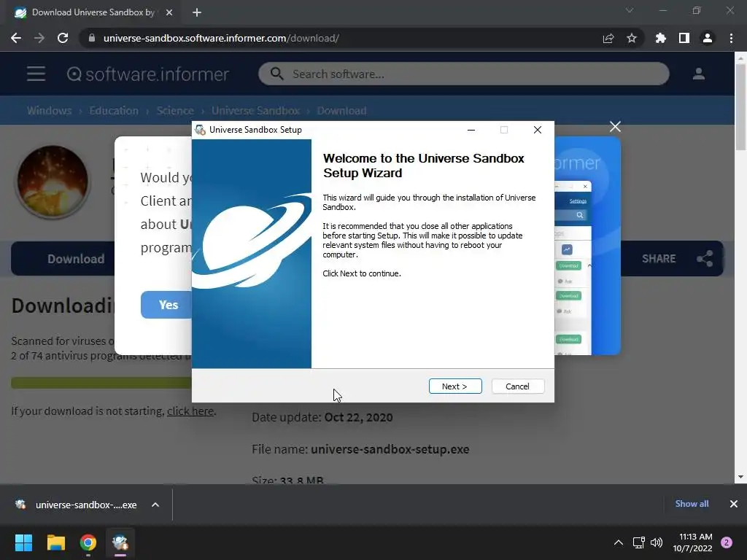
Task: Open notifications badge in taskbar
Action: (x=727, y=542)
